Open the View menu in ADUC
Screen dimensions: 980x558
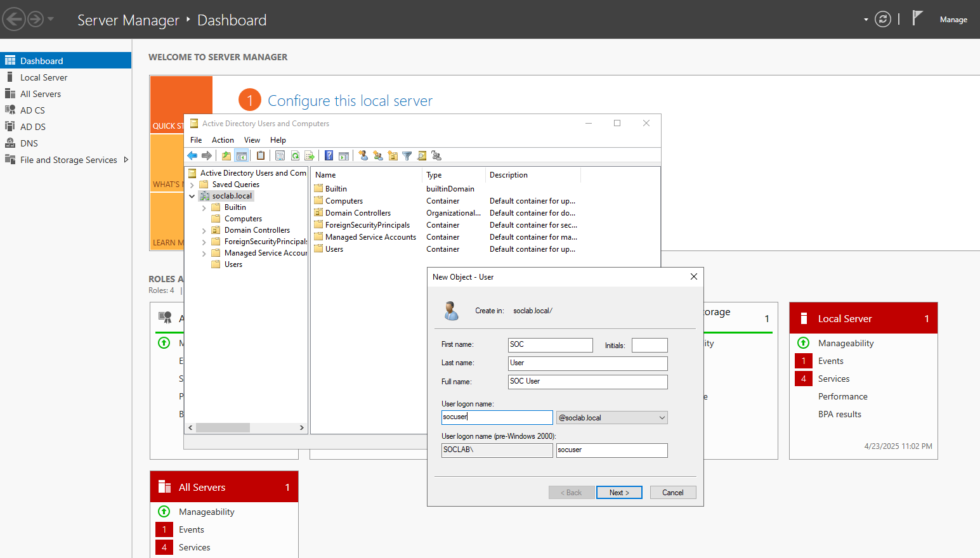coord(252,140)
